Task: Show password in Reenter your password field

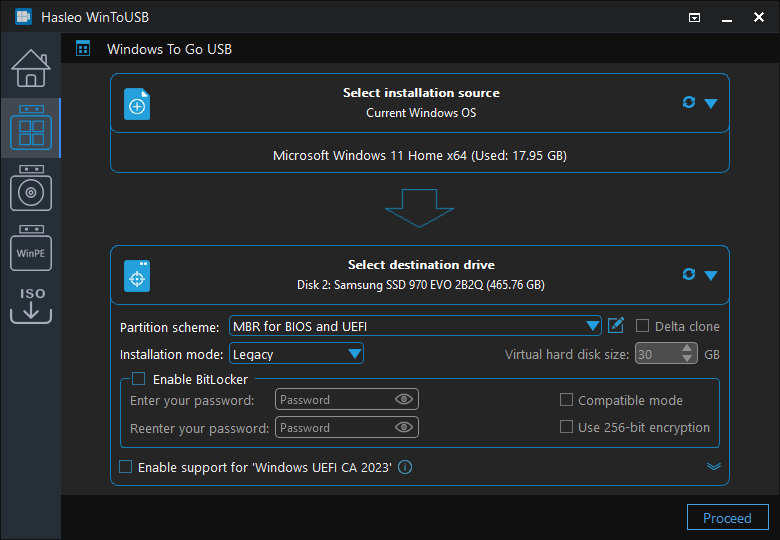Action: click(403, 427)
